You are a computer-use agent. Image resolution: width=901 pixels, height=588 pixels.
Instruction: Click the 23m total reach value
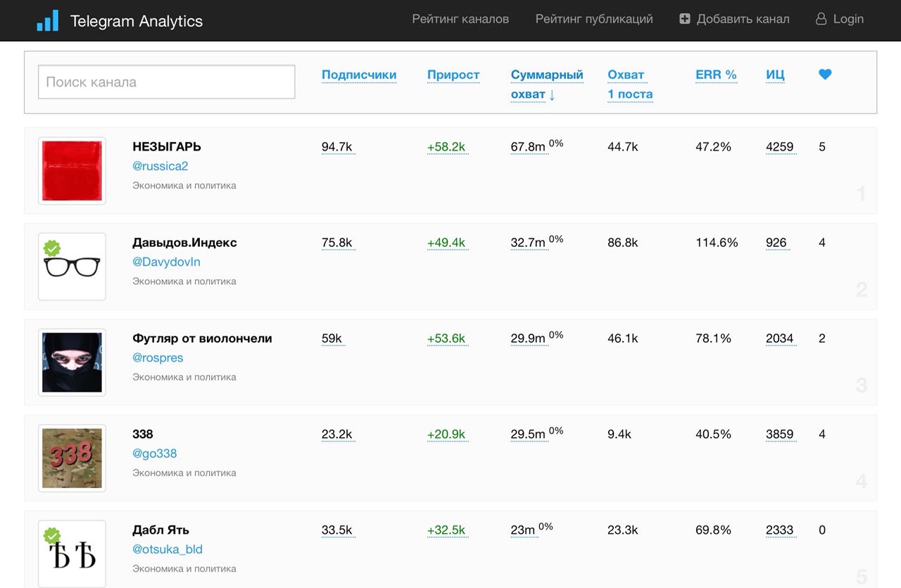coord(523,530)
